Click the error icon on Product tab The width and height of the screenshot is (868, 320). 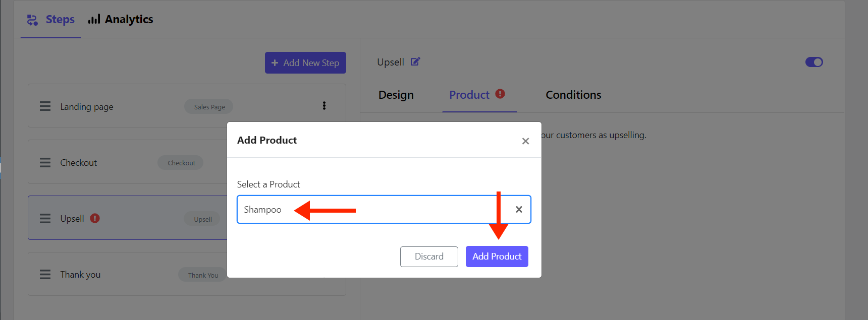point(500,94)
